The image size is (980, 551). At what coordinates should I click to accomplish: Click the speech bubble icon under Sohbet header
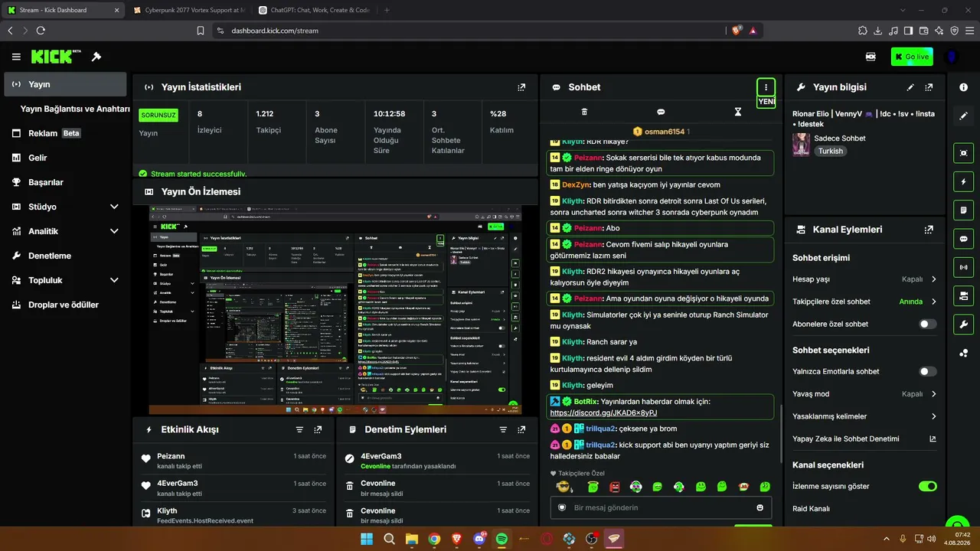coord(661,112)
